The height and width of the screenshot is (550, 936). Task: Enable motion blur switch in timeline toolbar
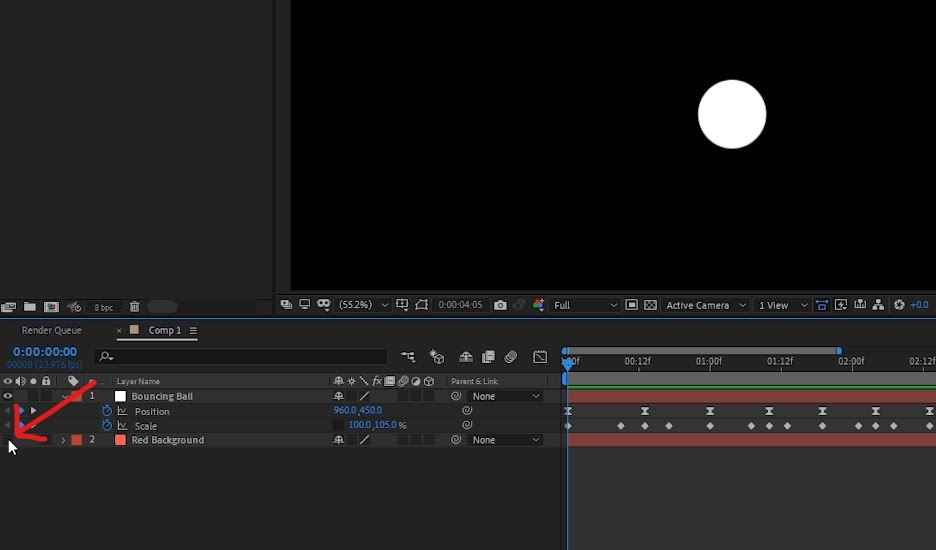tap(510, 357)
